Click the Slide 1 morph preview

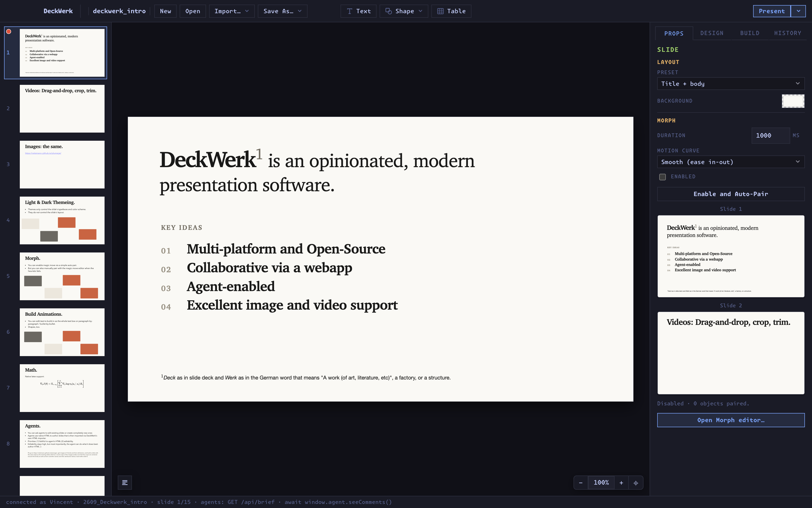(731, 256)
